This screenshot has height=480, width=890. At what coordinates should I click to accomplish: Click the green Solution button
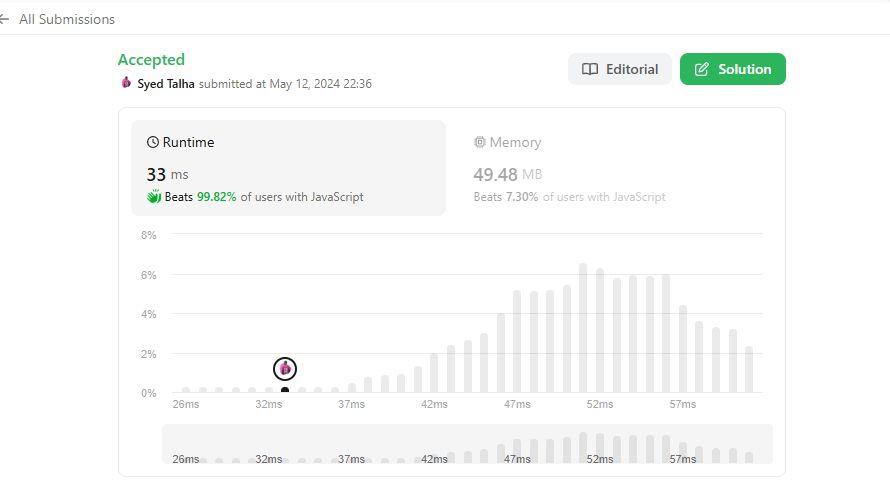click(x=732, y=69)
